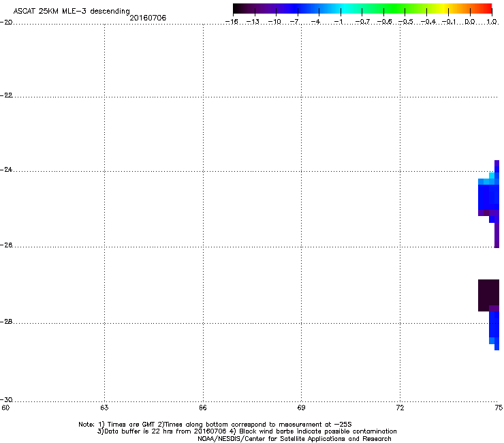
Task: Click the -24 latitude axis label
Action: tap(6, 170)
